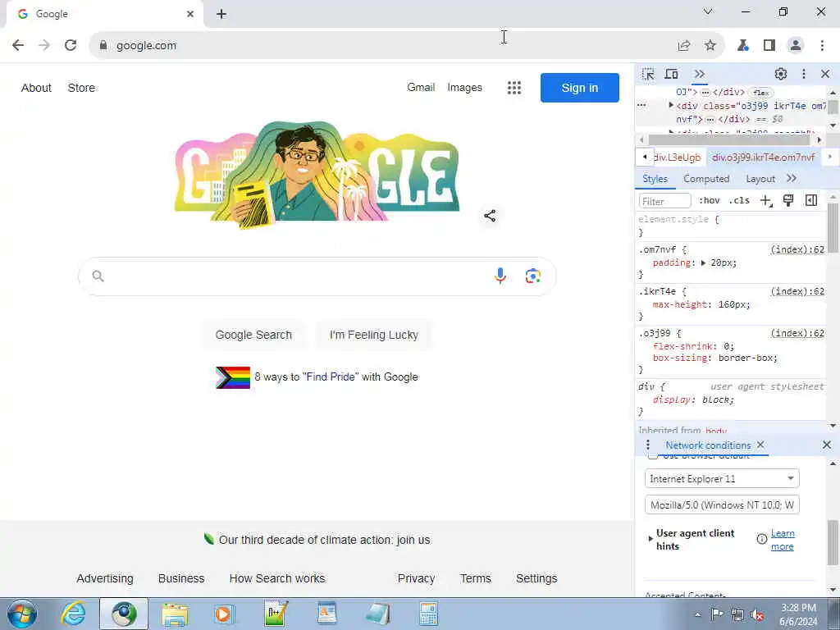Screen dimensions: 840x630
Task: Activate the DevTools inspect element picker
Action: coord(648,74)
